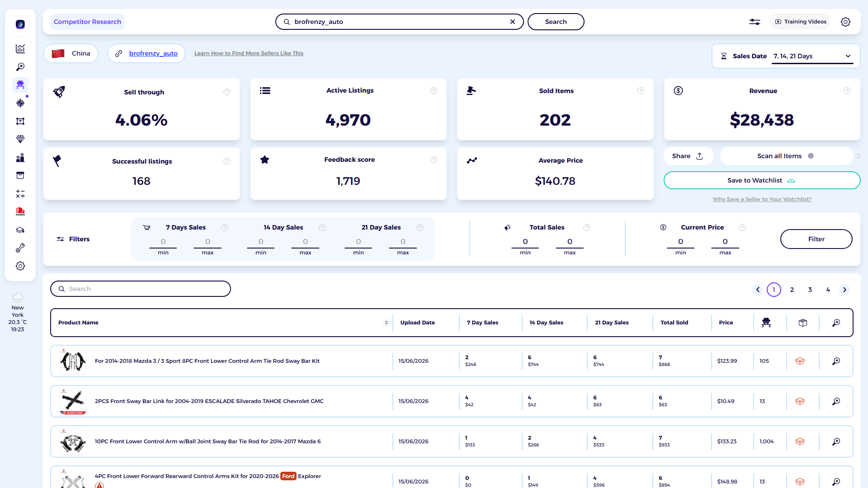Save seller to Watchlist
Screen dimensions: 868x488
[x=762, y=180]
